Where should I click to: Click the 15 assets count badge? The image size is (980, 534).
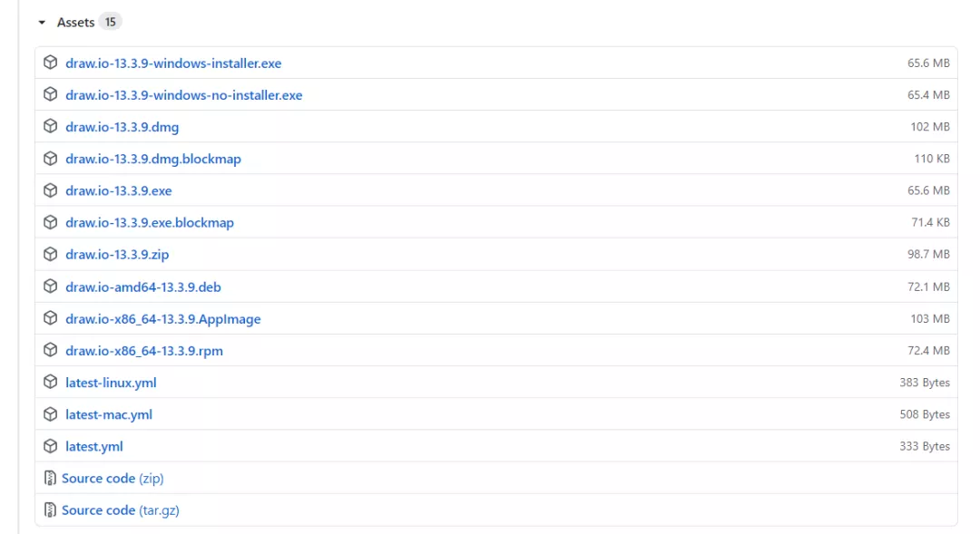[110, 22]
